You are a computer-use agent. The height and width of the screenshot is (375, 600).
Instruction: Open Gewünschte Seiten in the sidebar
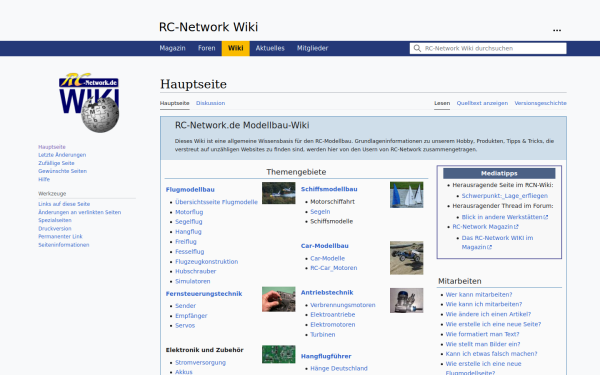[x=62, y=171]
